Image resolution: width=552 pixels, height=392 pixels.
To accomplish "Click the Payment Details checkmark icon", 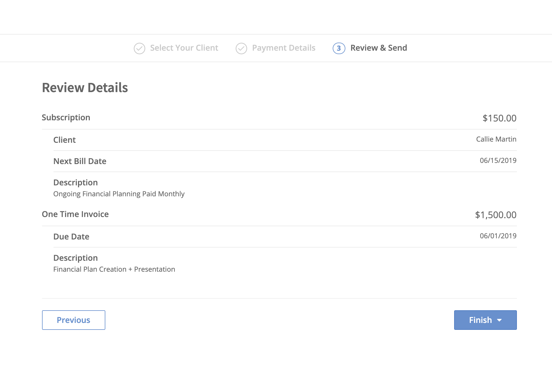I will [x=241, y=48].
